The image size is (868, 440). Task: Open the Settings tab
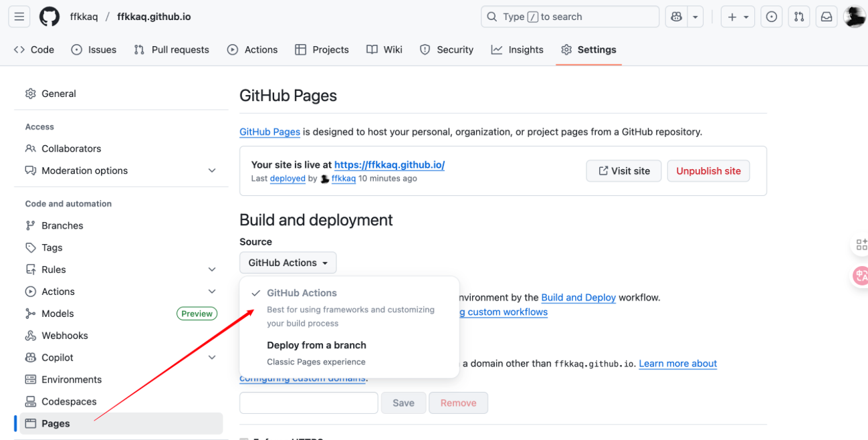click(588, 49)
